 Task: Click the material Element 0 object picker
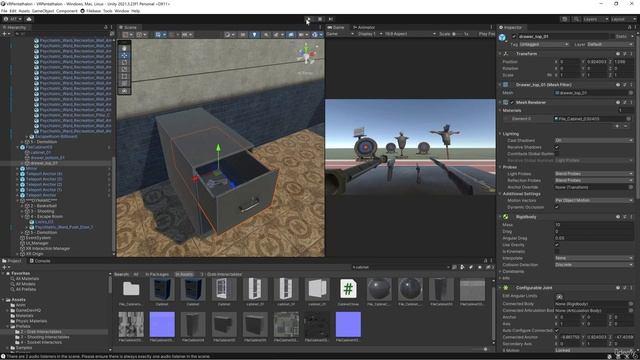[629, 119]
